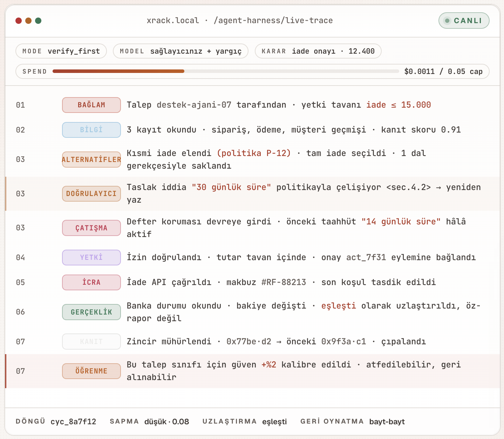Click step number 05 of the İCRA row

click(21, 282)
